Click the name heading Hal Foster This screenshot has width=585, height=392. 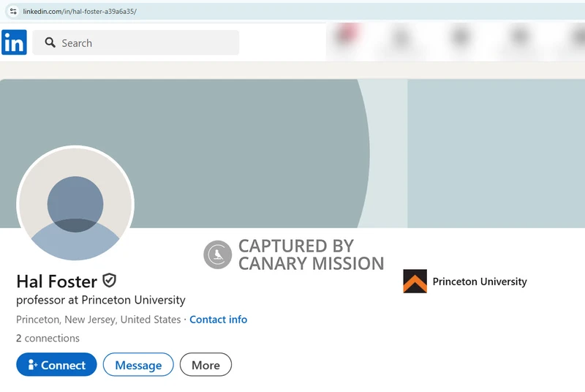57,282
